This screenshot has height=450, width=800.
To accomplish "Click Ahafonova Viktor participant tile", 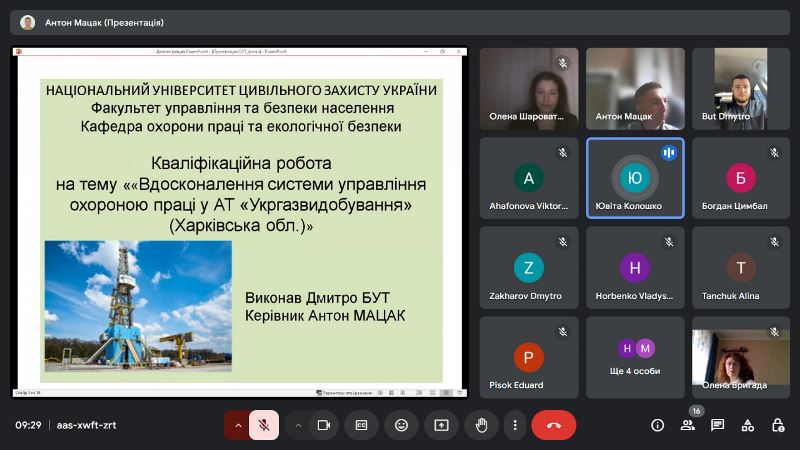I will point(529,178).
